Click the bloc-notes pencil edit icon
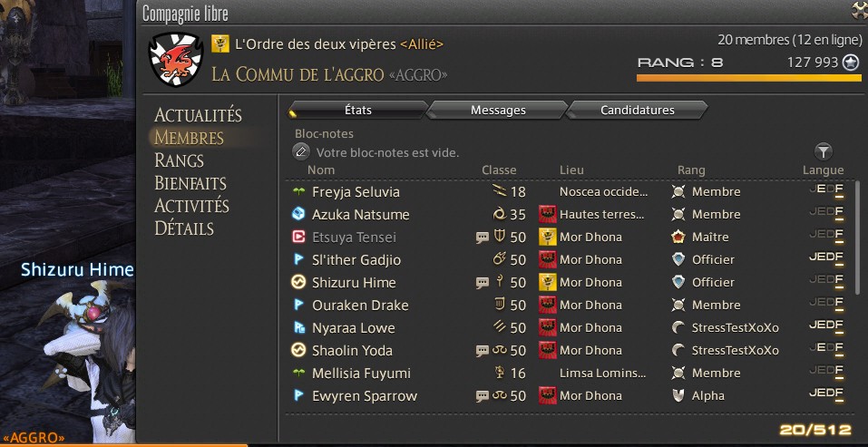The height and width of the screenshot is (447, 868). [x=300, y=151]
